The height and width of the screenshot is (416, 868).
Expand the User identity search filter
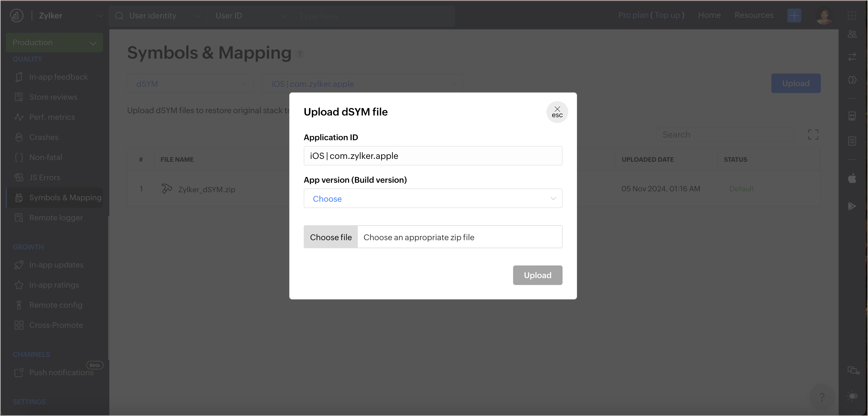158,16
